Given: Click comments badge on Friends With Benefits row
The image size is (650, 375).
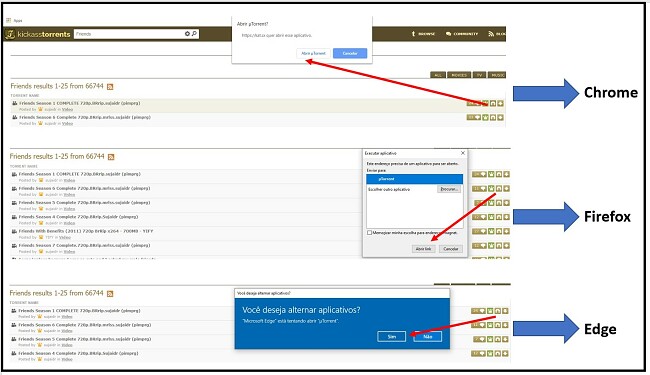Looking at the screenshot, I should click(479, 231).
